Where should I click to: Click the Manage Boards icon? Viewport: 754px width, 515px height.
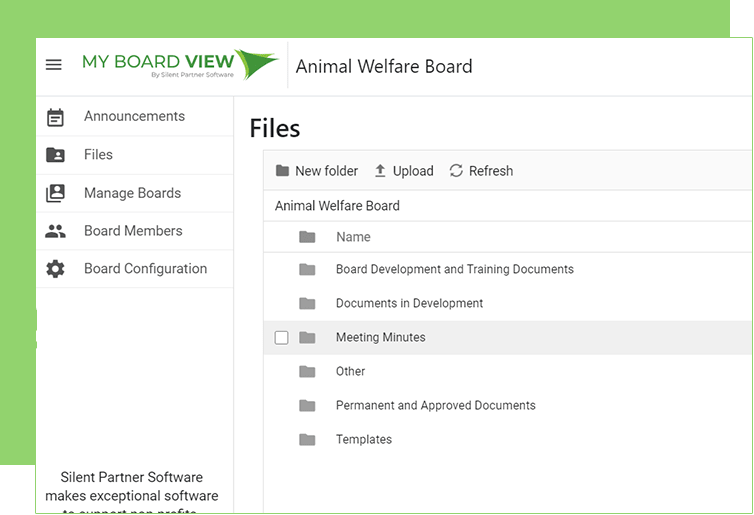56,193
